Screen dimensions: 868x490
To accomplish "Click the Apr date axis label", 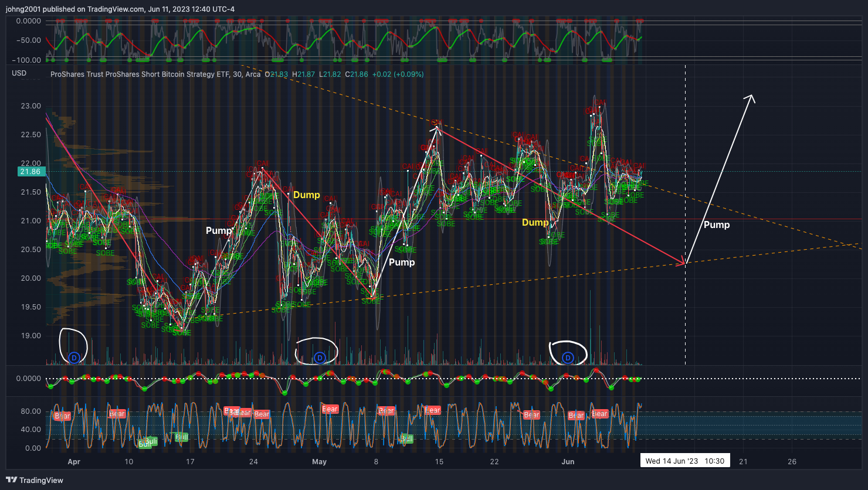I will pos(73,461).
